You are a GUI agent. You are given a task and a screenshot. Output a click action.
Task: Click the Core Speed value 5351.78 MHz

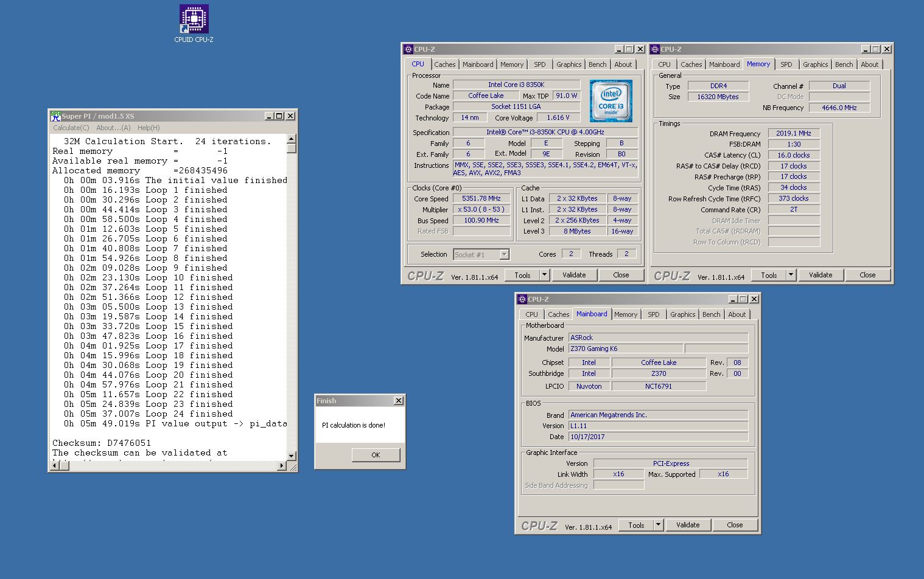(x=481, y=198)
